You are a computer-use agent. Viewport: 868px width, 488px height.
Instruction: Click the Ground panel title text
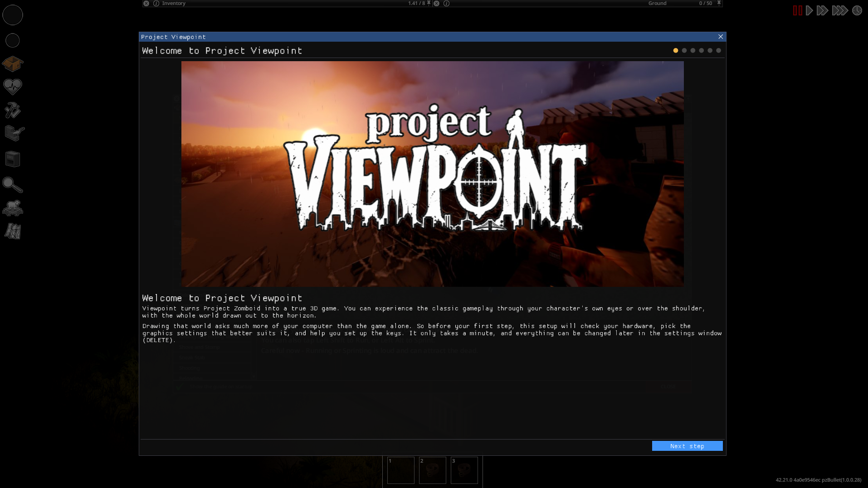(x=657, y=3)
